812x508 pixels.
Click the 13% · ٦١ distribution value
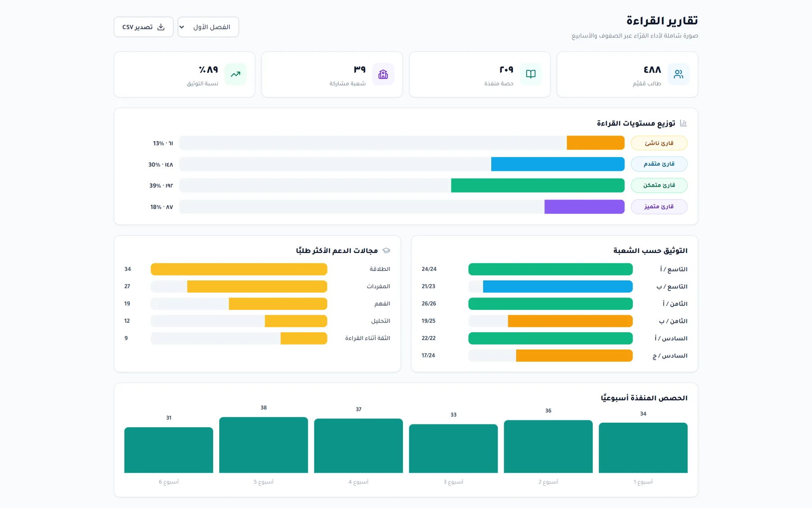tap(163, 144)
